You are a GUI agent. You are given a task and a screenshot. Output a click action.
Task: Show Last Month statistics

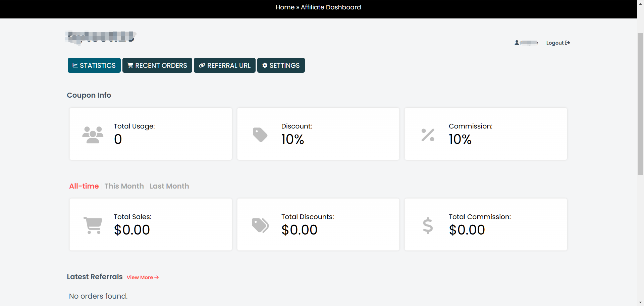(169, 186)
